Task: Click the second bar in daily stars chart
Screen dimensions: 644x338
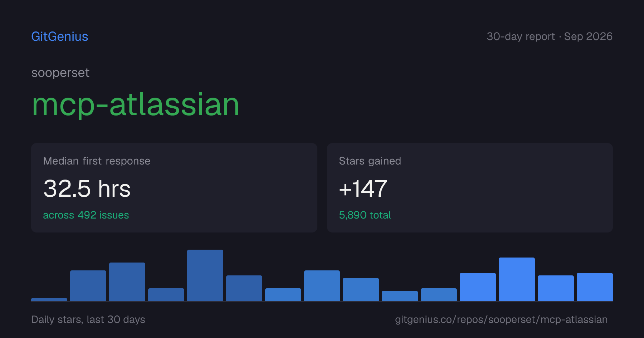Action: 88,286
